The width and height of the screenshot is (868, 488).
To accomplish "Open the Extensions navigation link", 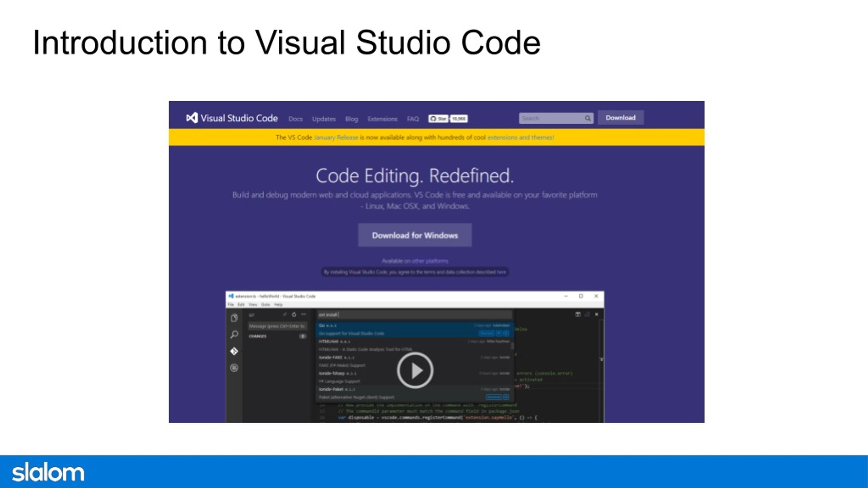I will [x=382, y=119].
